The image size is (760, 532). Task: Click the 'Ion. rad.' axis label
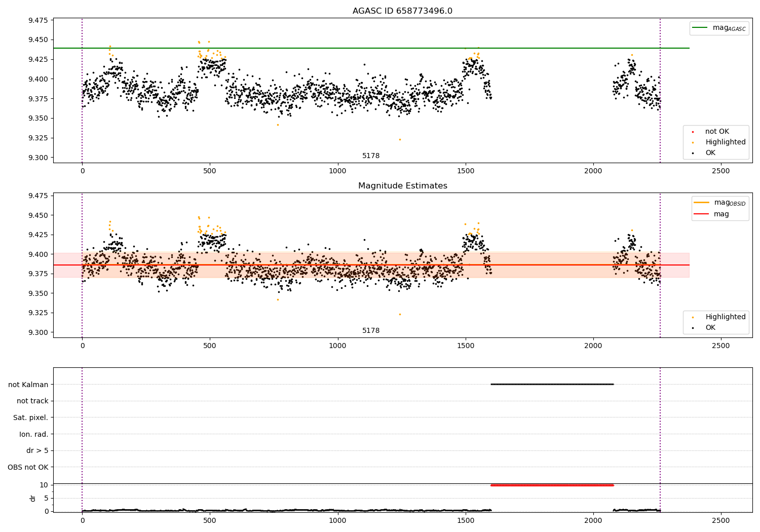pyautogui.click(x=34, y=434)
